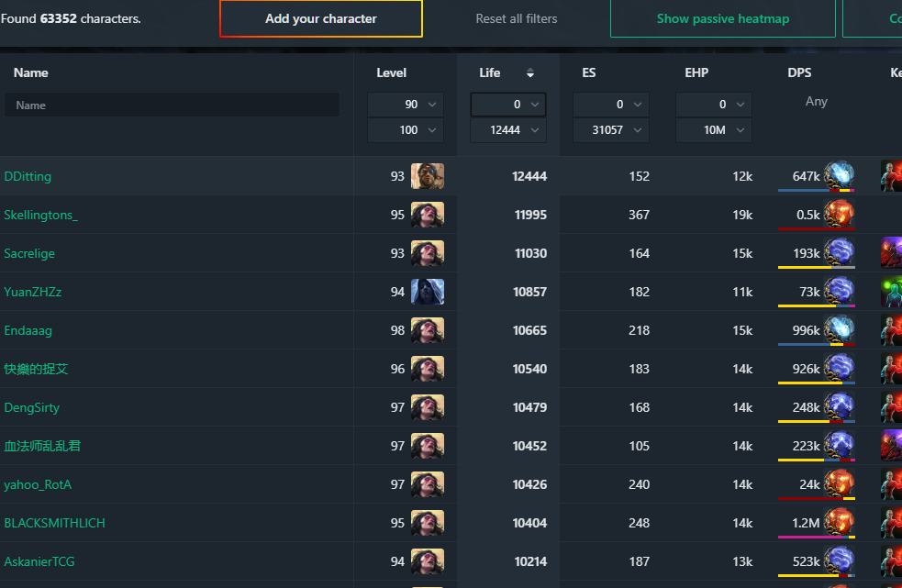902x588 pixels.
Task: Click the damage type bar under 1.2M
Action: (x=816, y=537)
